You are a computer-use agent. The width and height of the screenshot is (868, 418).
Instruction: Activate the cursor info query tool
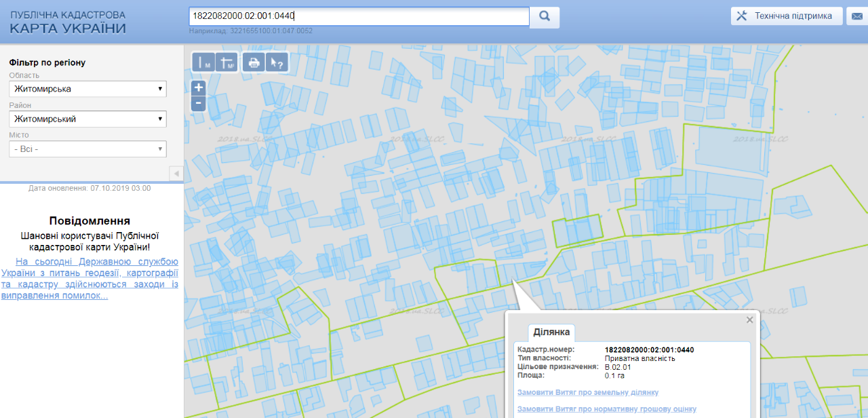click(x=277, y=62)
